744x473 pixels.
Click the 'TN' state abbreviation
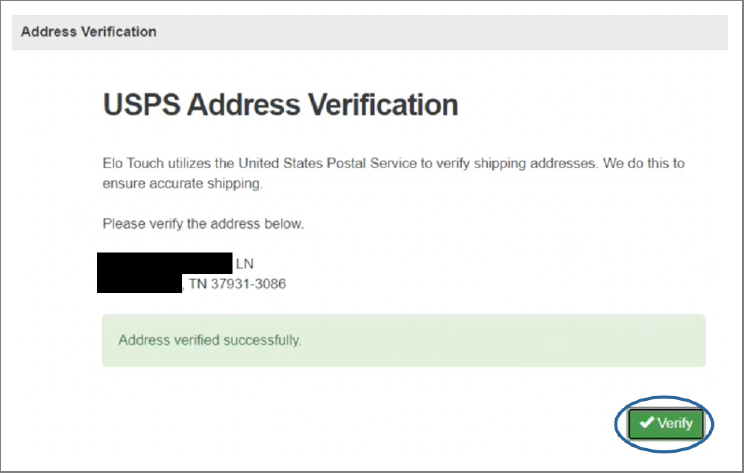click(197, 284)
